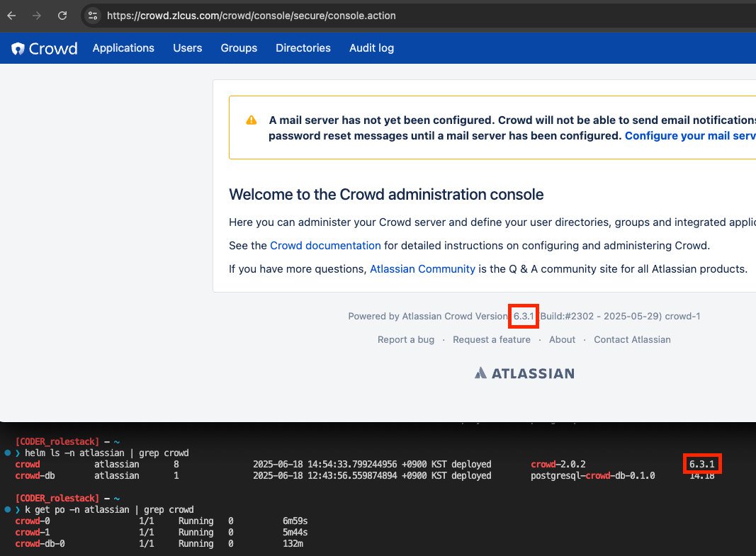The height and width of the screenshot is (556, 756).
Task: Click the 'crowd-db-0' pod name in terminal
Action: click(x=40, y=543)
